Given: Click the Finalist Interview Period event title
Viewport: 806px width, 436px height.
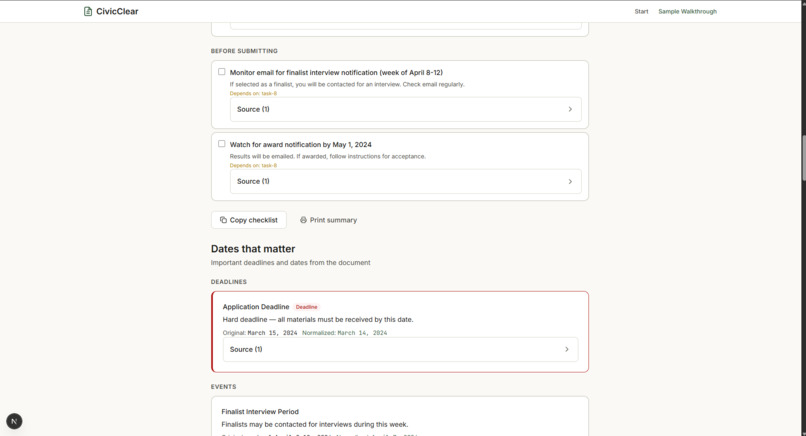Looking at the screenshot, I should (x=260, y=411).
